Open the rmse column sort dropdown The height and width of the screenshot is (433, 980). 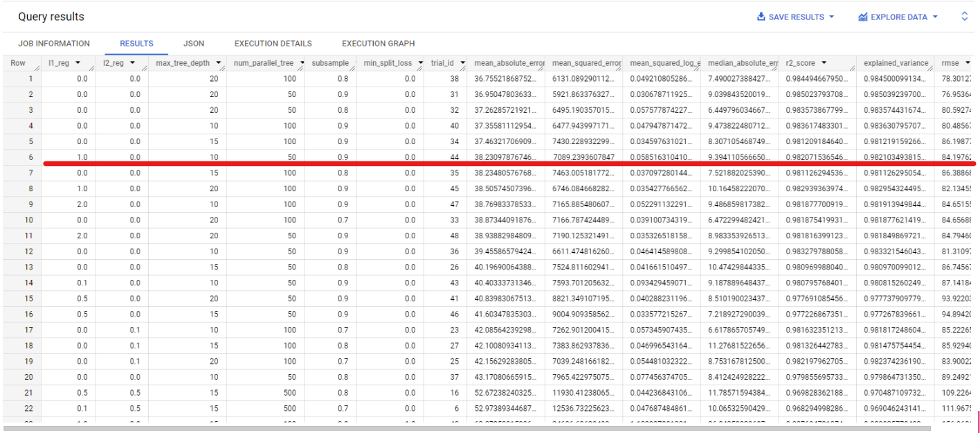(x=968, y=62)
